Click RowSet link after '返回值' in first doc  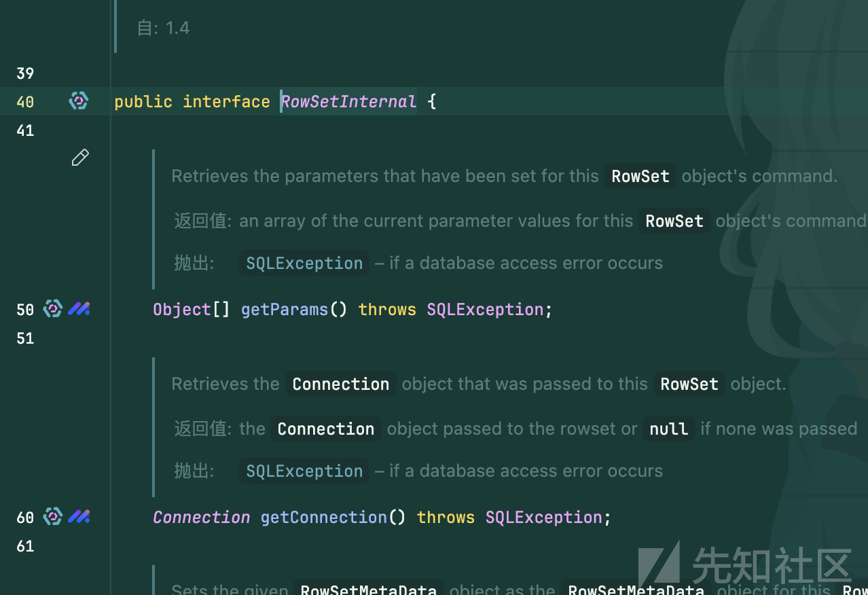pyautogui.click(x=674, y=221)
